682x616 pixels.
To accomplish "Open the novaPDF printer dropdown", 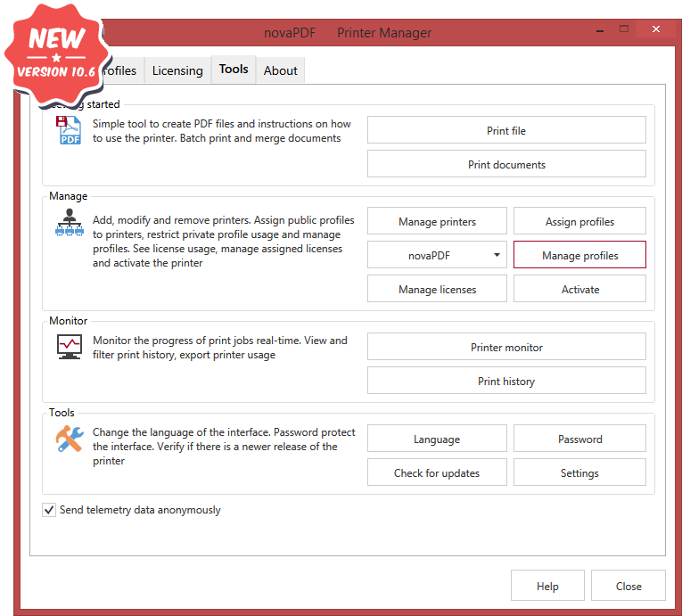I will coord(437,255).
